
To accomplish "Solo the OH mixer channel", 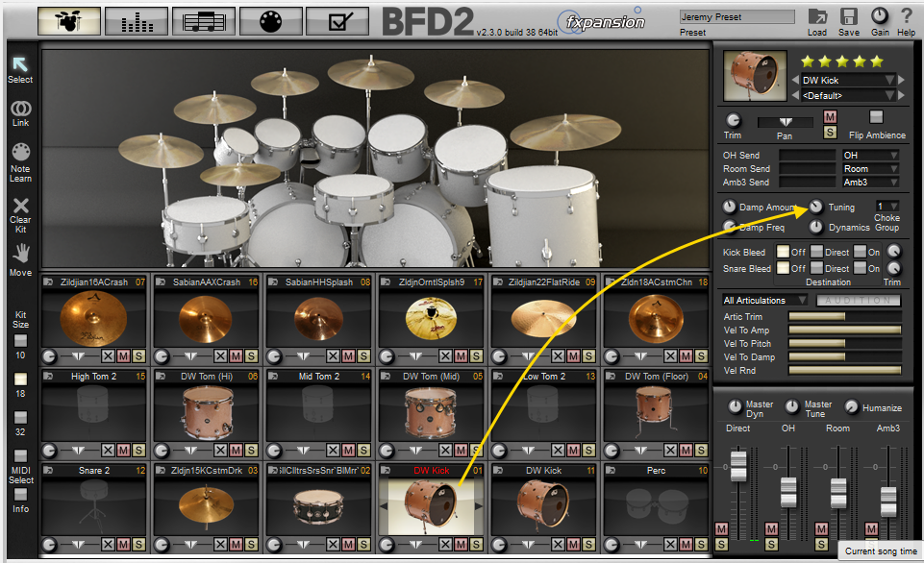I will (x=771, y=544).
